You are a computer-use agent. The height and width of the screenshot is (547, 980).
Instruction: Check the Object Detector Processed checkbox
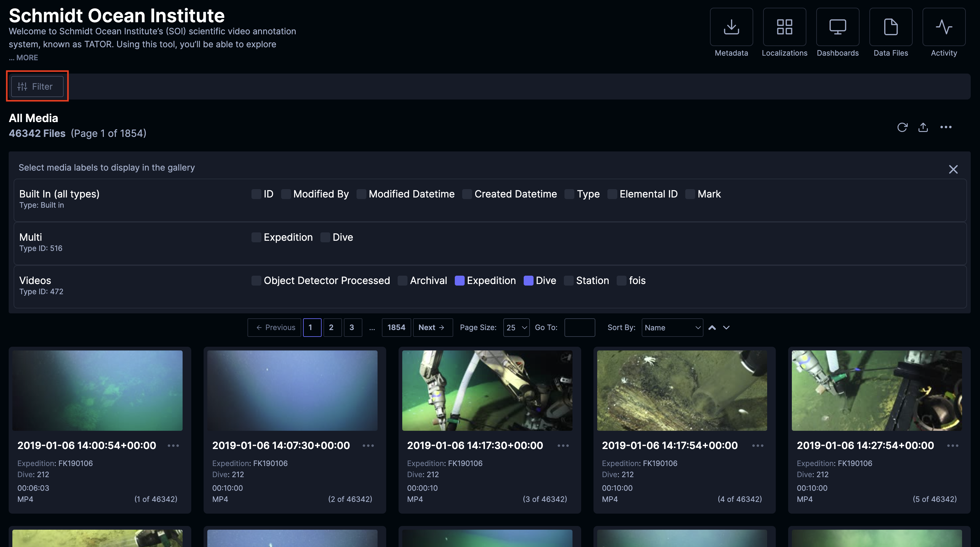click(x=256, y=281)
